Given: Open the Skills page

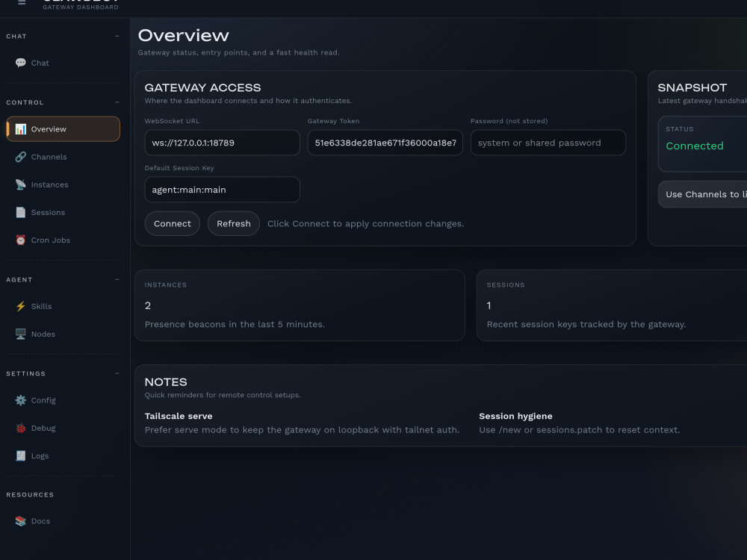Looking at the screenshot, I should coord(63,306).
